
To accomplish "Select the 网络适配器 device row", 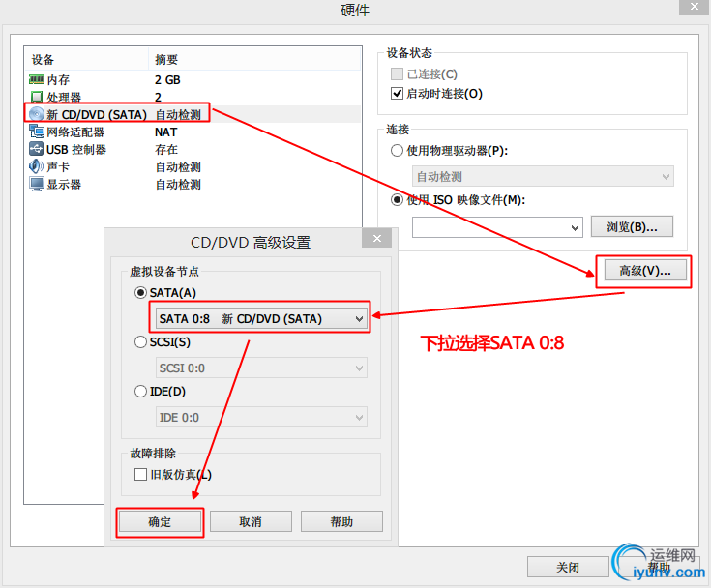I will coord(193,132).
